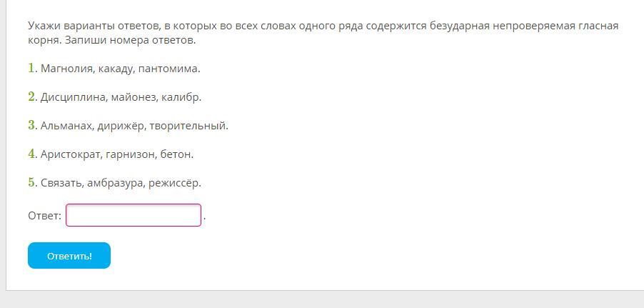This screenshot has height=308, width=644.
Task: Click the word пантомима
Action: pos(168,69)
